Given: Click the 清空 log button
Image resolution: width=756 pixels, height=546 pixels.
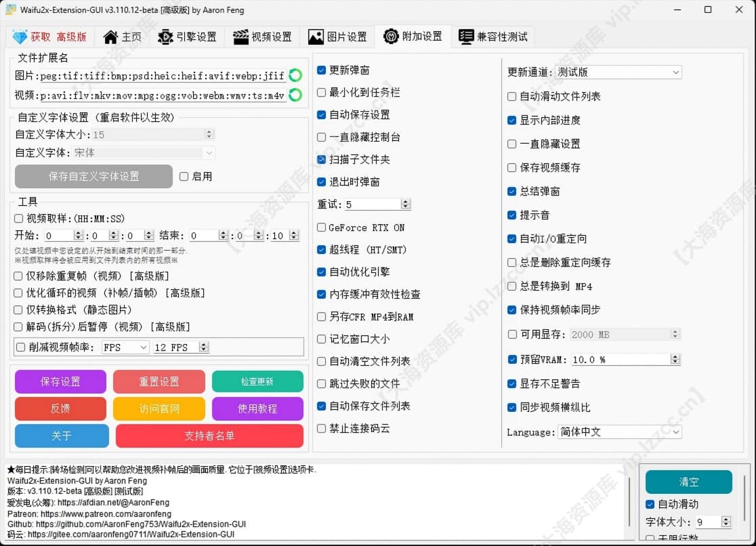Looking at the screenshot, I should pyautogui.click(x=688, y=482).
